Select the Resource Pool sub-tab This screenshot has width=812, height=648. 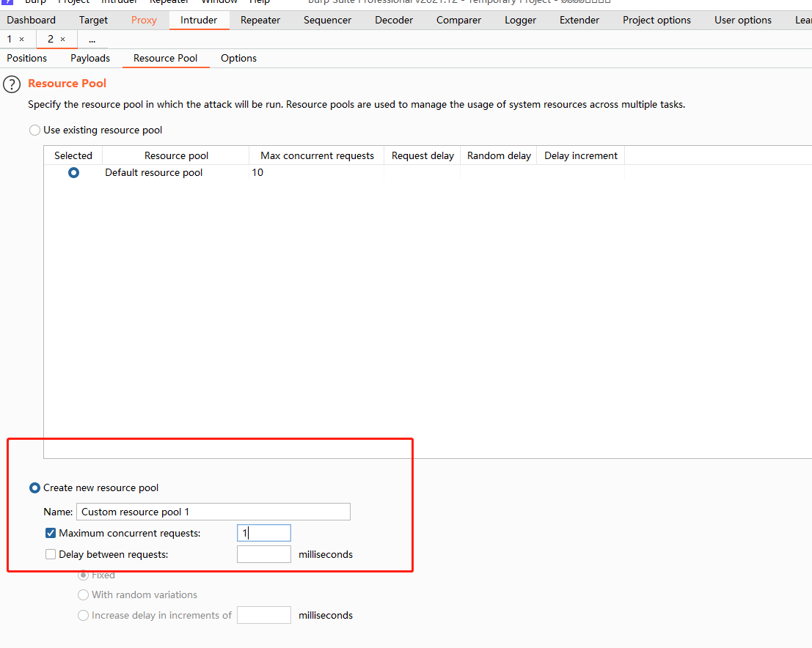click(x=165, y=58)
